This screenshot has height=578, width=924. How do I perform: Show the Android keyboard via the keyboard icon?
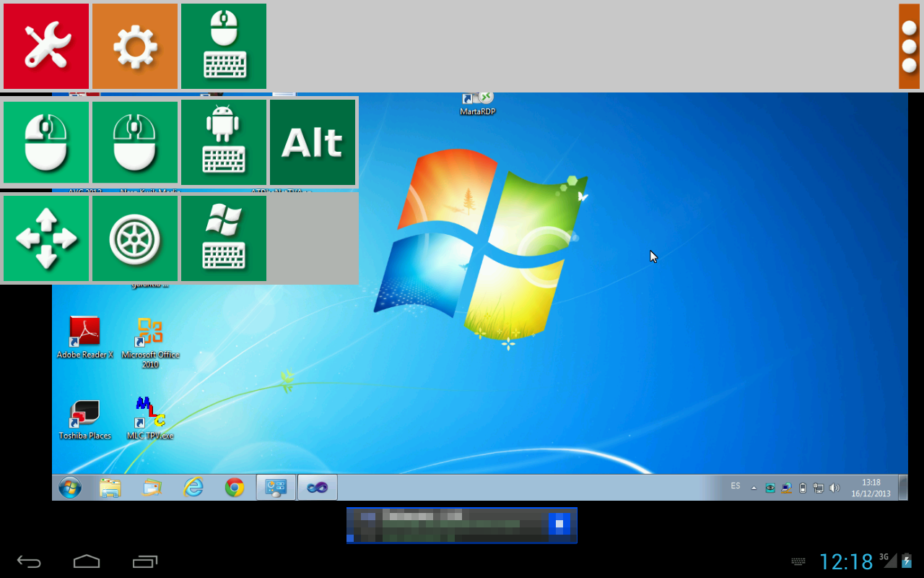[x=223, y=142]
